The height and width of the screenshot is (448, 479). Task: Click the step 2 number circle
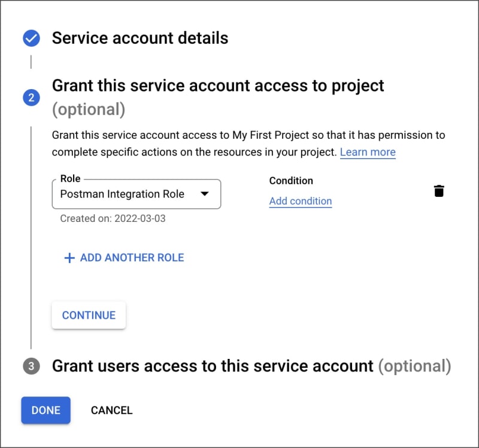point(31,97)
